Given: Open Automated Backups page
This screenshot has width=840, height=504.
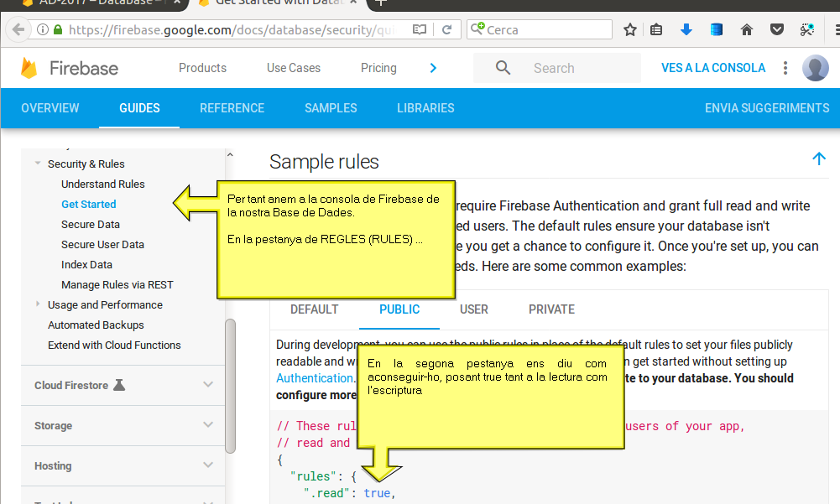Looking at the screenshot, I should pos(96,325).
